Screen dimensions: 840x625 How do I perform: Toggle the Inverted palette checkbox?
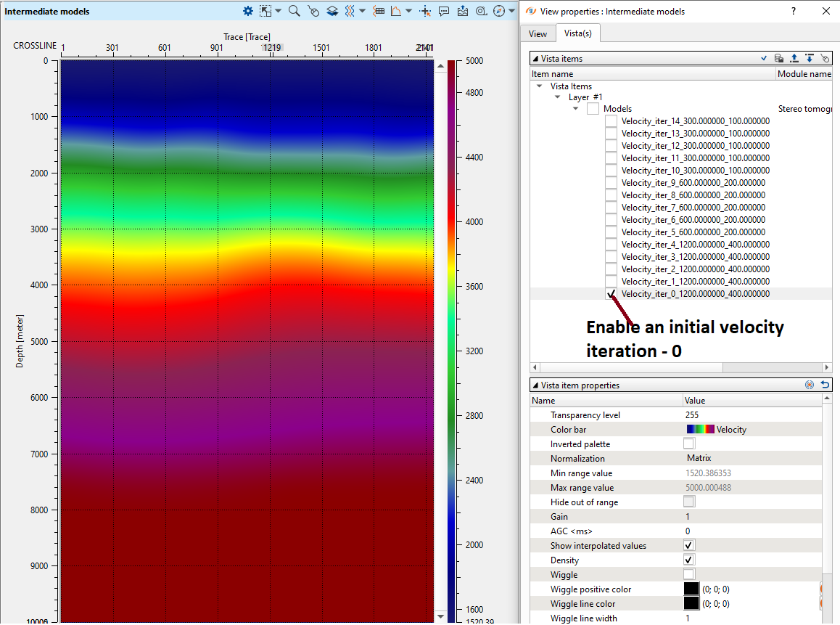point(689,444)
